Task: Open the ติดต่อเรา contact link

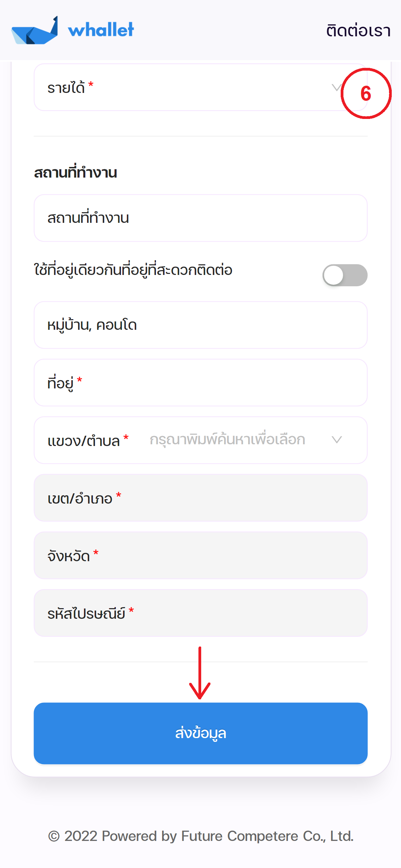Action: point(358,31)
